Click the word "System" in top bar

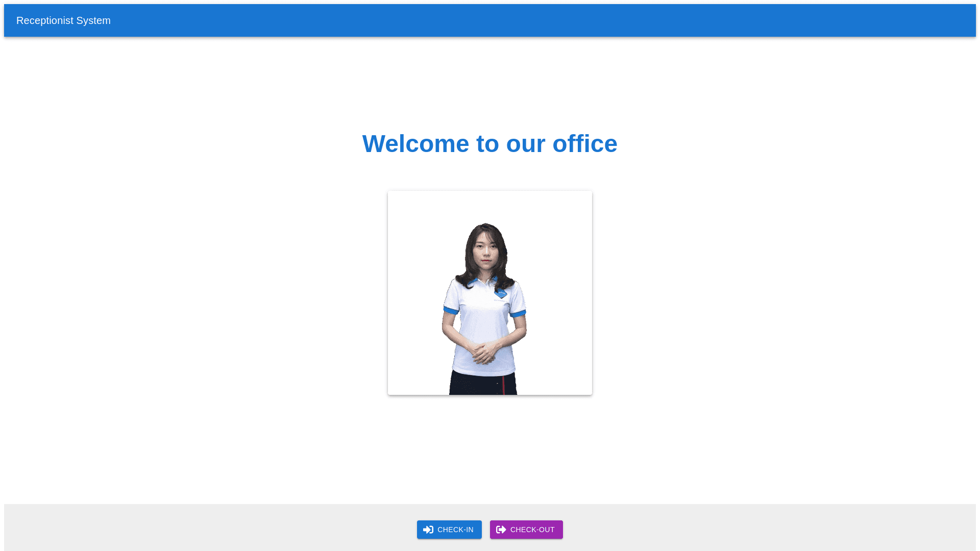93,20
